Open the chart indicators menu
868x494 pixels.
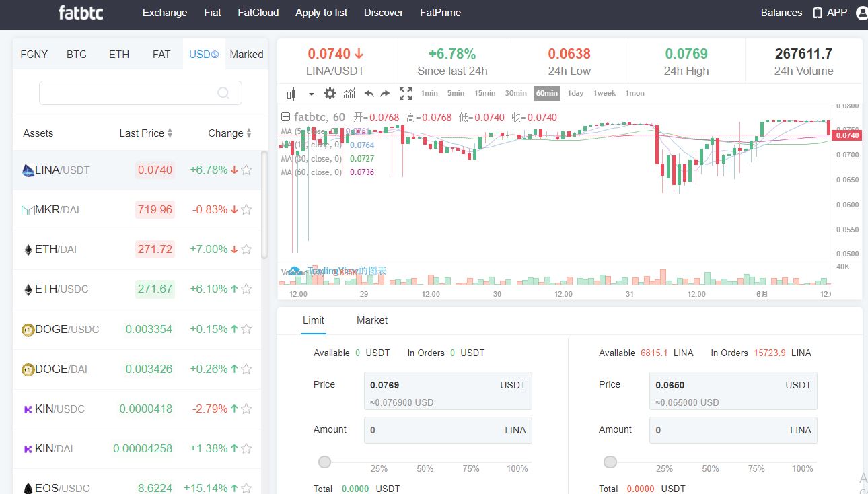click(x=349, y=94)
